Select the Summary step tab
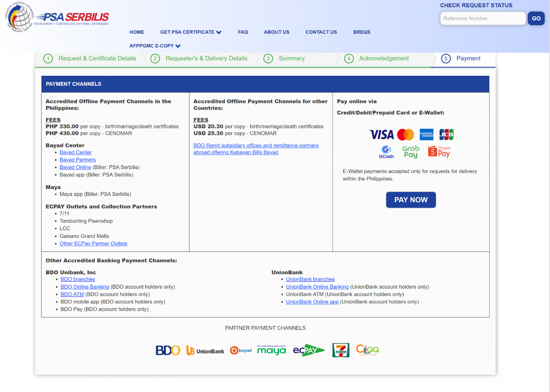This screenshot has width=550, height=392. click(291, 59)
